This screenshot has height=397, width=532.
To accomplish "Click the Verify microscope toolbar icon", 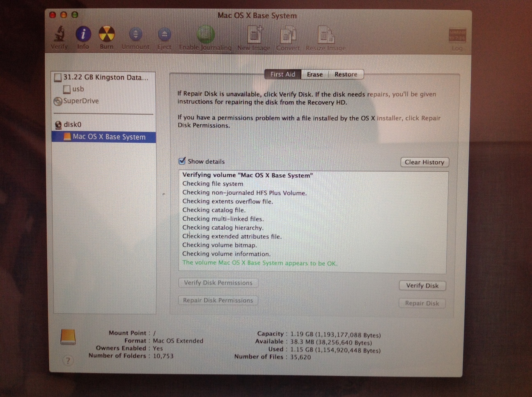I will point(60,34).
